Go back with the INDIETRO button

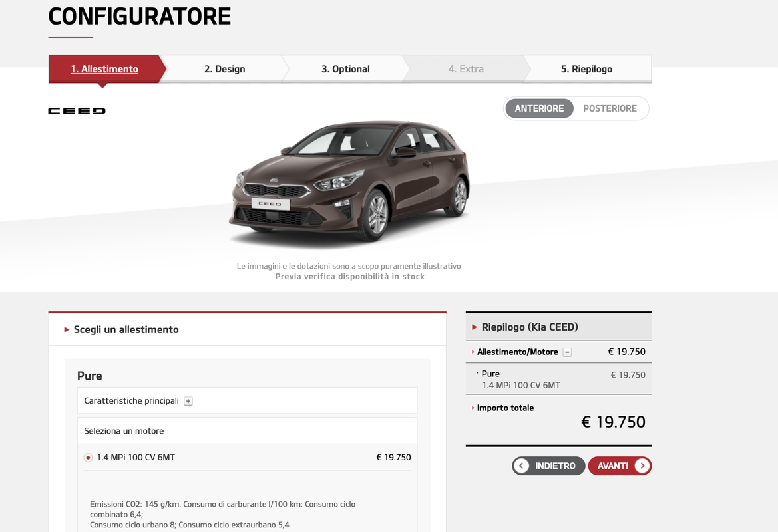point(549,466)
